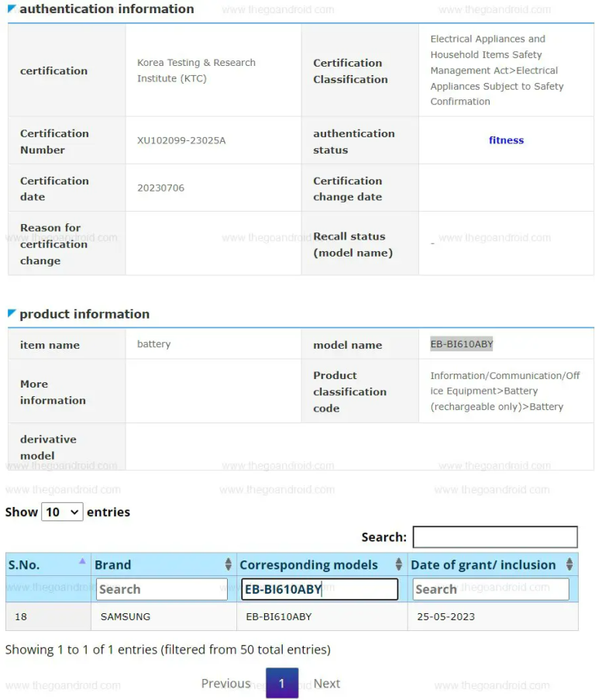Open the fitness authentication status link
Viewport: 595px width, 700px height.
pos(506,140)
